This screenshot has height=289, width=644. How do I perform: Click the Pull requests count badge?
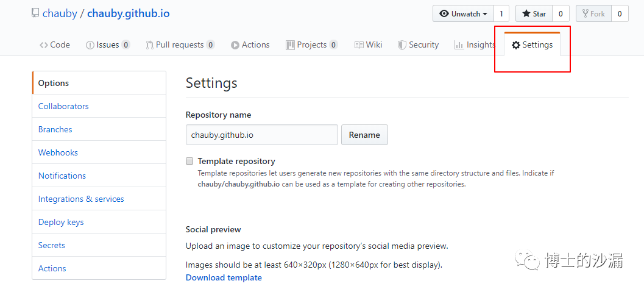210,45
